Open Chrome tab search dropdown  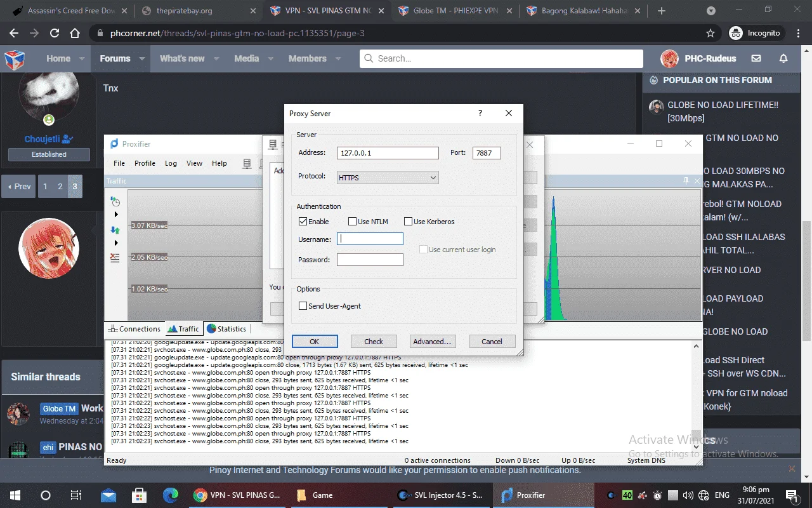[x=711, y=11]
